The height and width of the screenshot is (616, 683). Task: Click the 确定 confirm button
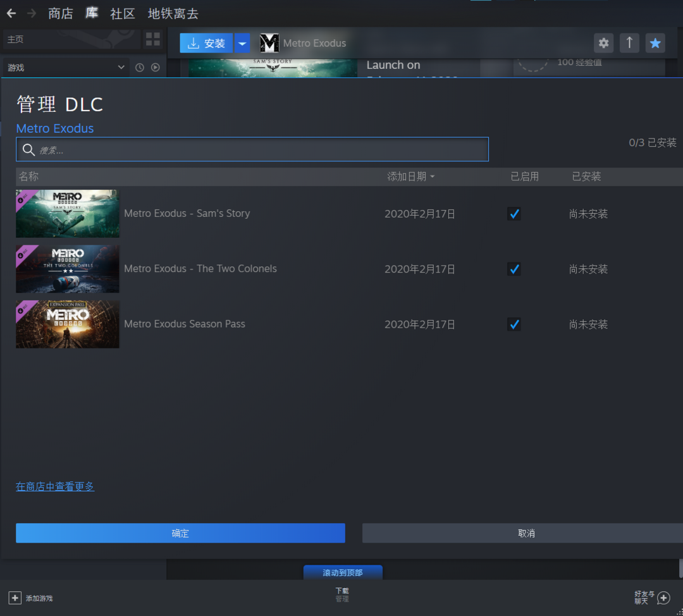pyautogui.click(x=180, y=533)
